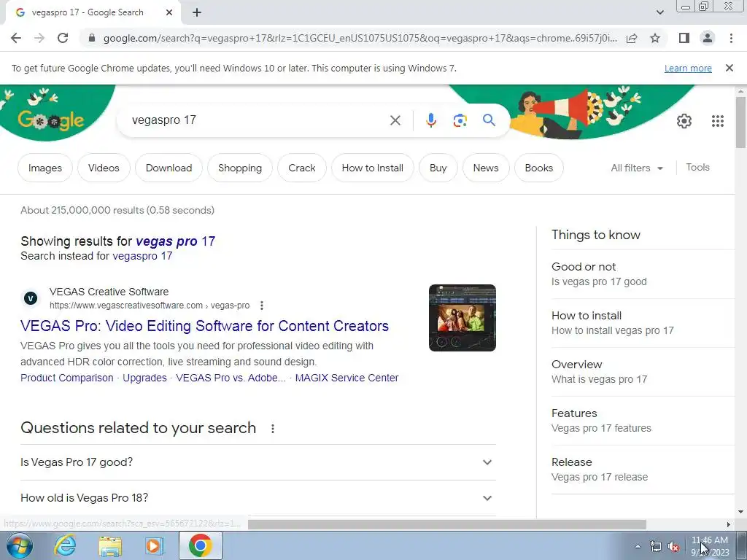
Task: Filter results by How to Install
Action: [x=373, y=168]
